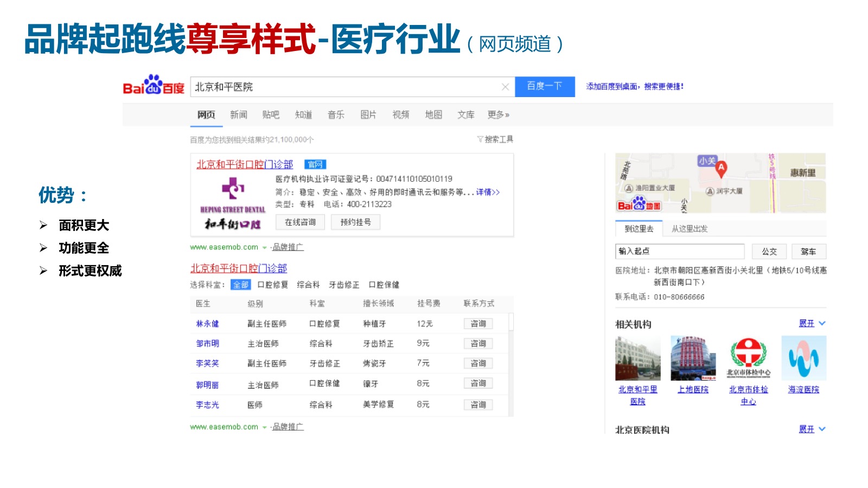The height and width of the screenshot is (488, 868).
Task: Switch to the 新闻 tab
Action: pyautogui.click(x=239, y=114)
